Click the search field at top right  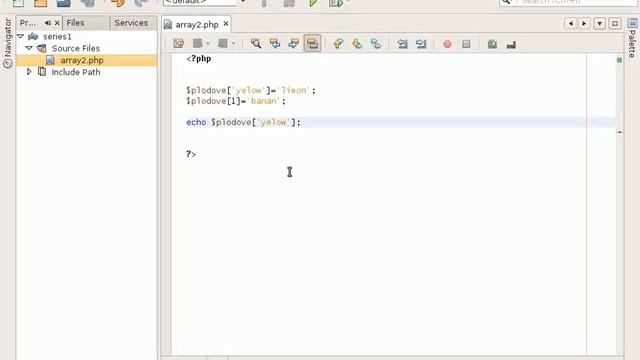[x=568, y=2]
